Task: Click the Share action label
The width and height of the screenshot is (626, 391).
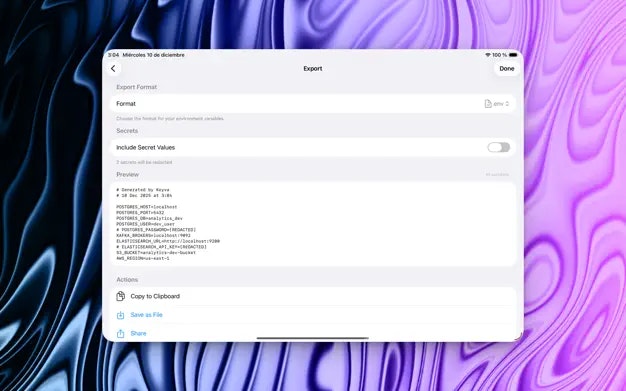Action: pyautogui.click(x=138, y=333)
